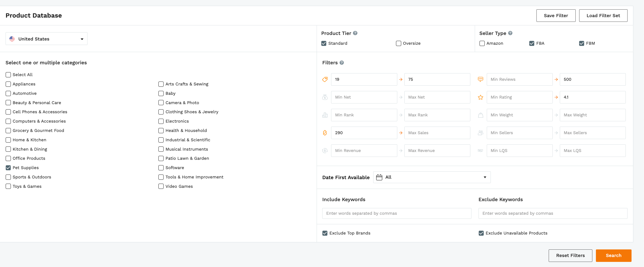Click the reviews speech bubble icon
The width and height of the screenshot is (644, 267).
[x=480, y=79]
